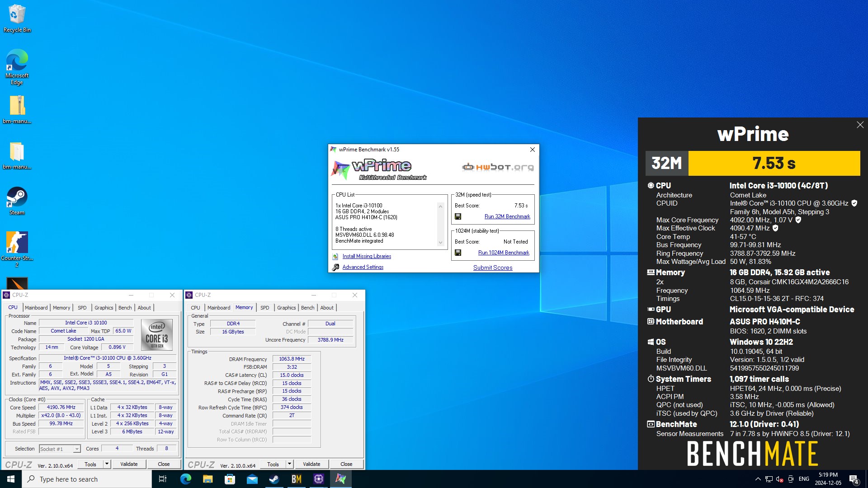Open the Windows Start menu
This screenshot has width=868, height=488.
click(11, 479)
